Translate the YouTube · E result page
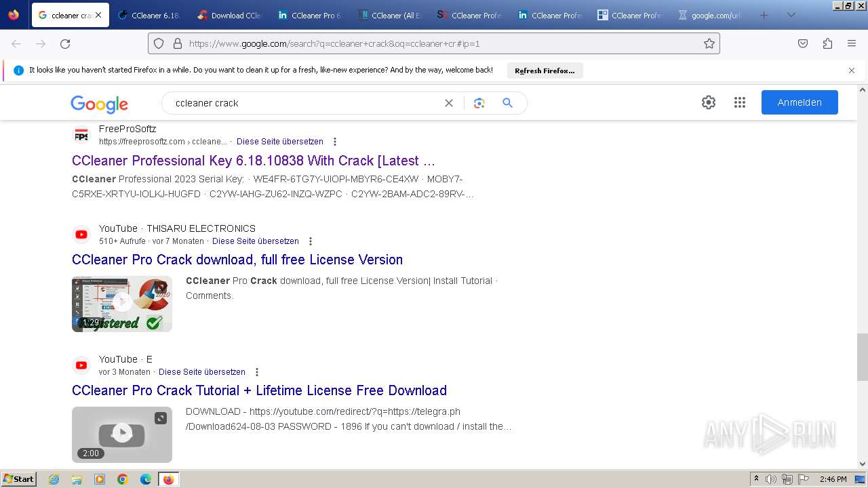This screenshot has height=488, width=868. 202,372
